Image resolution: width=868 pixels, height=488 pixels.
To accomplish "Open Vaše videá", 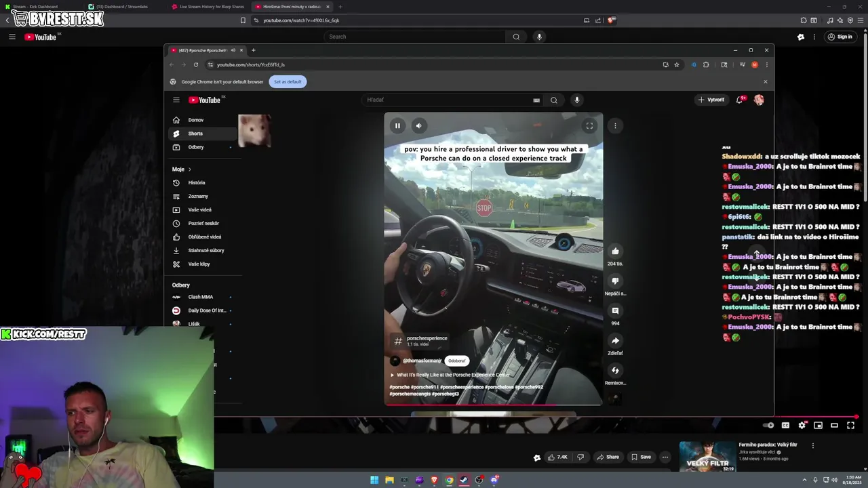I will tap(203, 209).
